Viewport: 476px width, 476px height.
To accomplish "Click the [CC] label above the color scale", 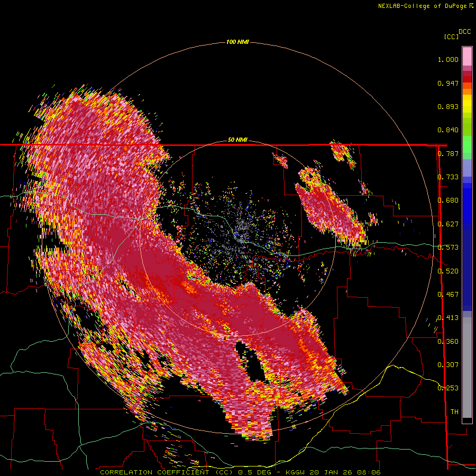I will [451, 36].
